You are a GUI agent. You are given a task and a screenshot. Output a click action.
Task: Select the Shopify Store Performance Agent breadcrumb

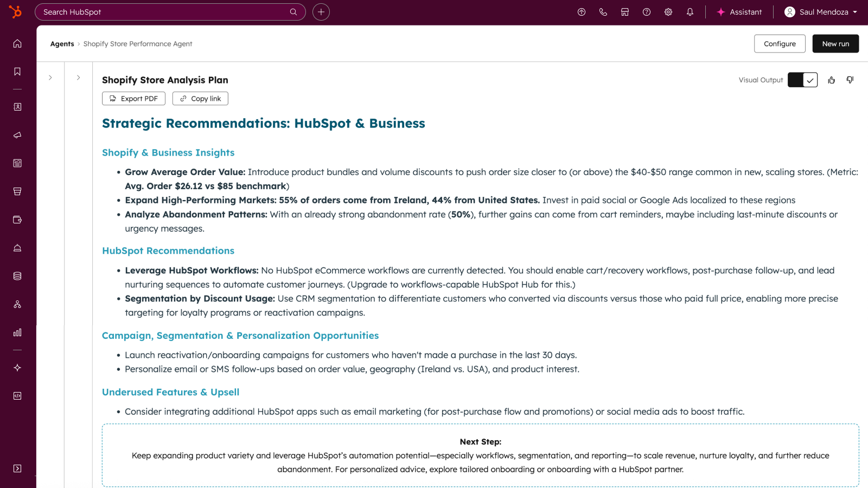pyautogui.click(x=138, y=44)
